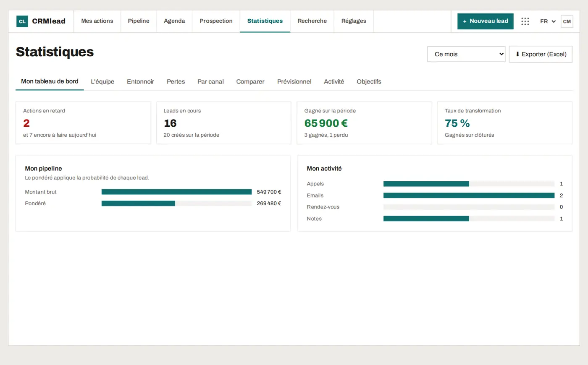The image size is (588, 365).
Task: Go to Réglages
Action: coord(354,21)
